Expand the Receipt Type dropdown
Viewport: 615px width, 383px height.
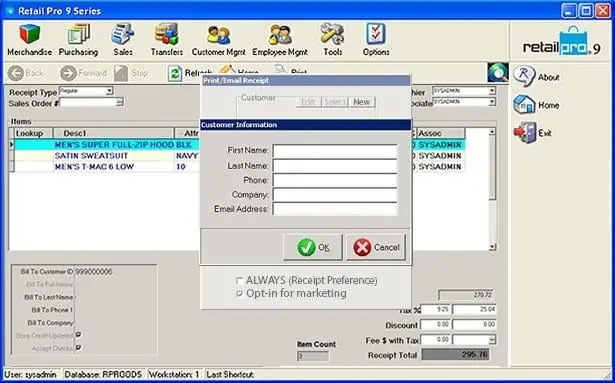[109, 91]
